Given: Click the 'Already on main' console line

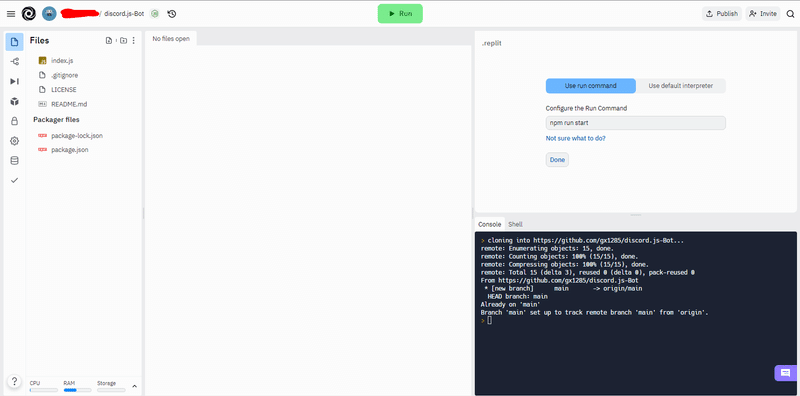Looking at the screenshot, I should (511, 304).
